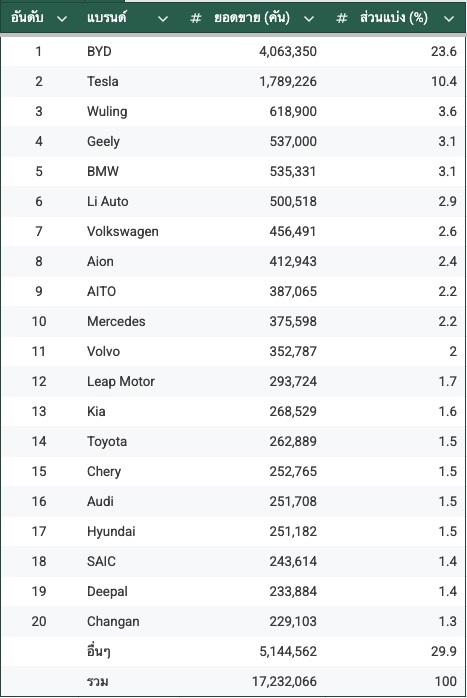Click rank number 10 cell
The width and height of the screenshot is (467, 698).
39,321
